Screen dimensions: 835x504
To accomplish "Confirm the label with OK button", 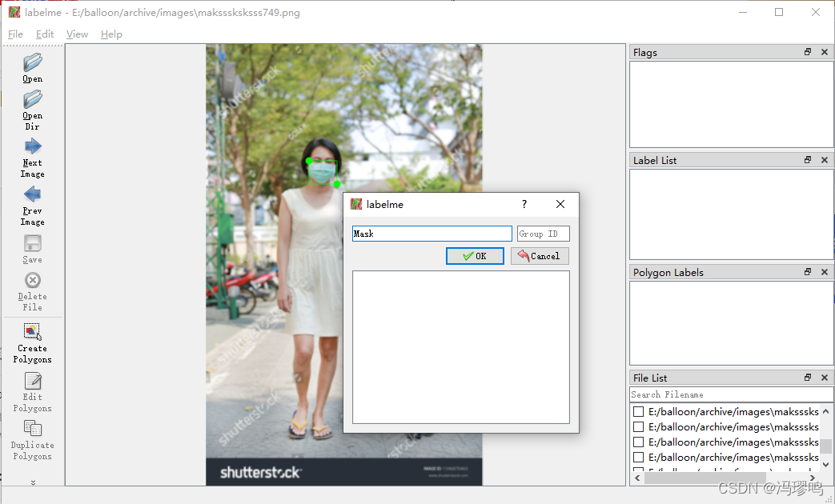I will pyautogui.click(x=475, y=256).
